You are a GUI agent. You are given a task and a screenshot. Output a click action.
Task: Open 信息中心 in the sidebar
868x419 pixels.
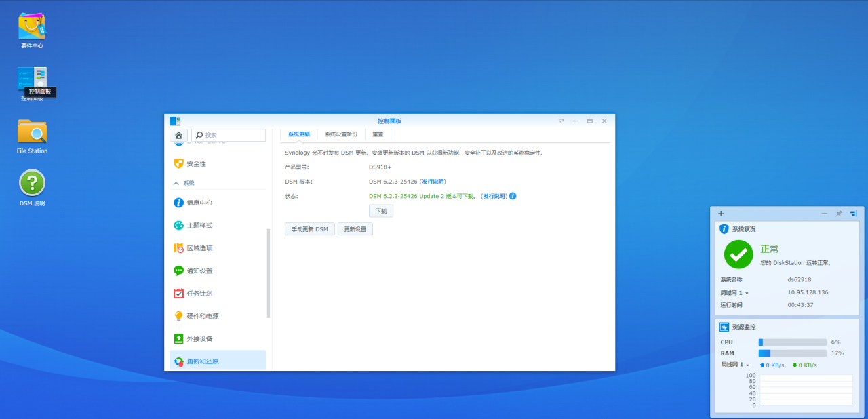(199, 203)
